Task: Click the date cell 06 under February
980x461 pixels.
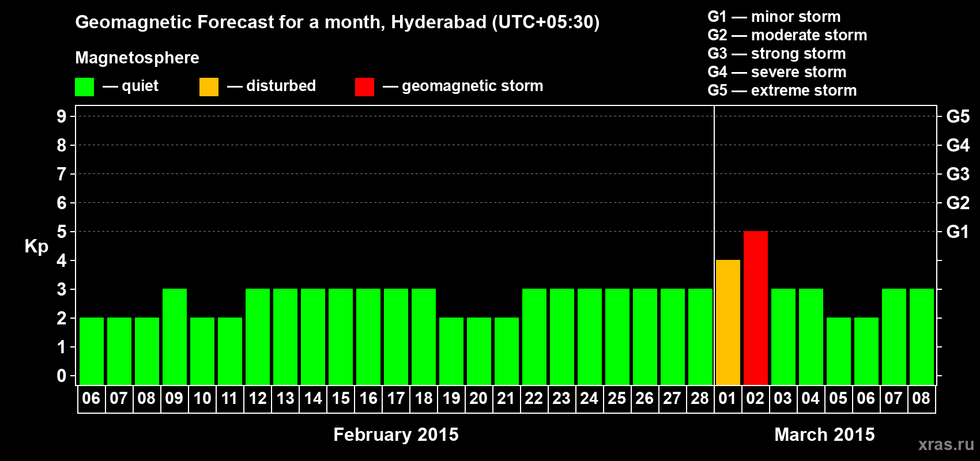Action: pyautogui.click(x=91, y=399)
